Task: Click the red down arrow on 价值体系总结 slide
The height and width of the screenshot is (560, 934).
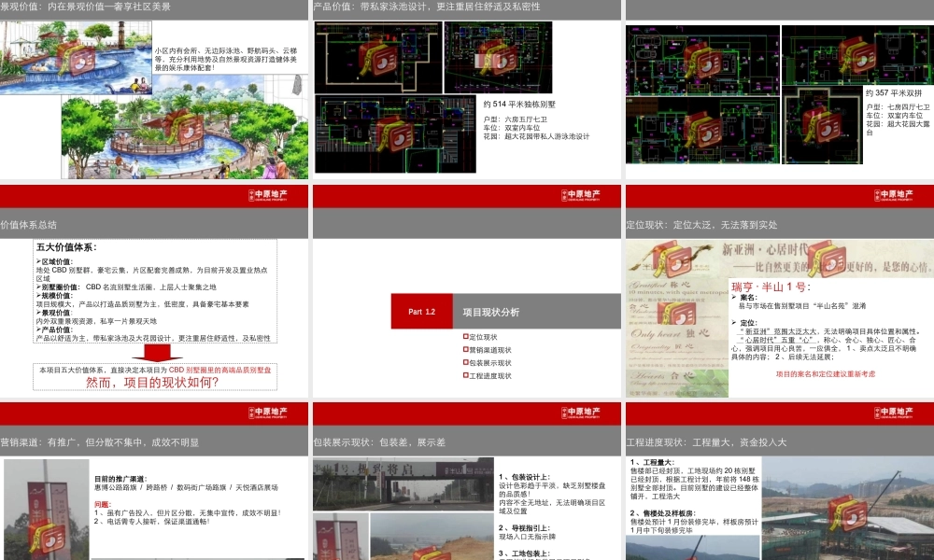Action: coord(157,352)
